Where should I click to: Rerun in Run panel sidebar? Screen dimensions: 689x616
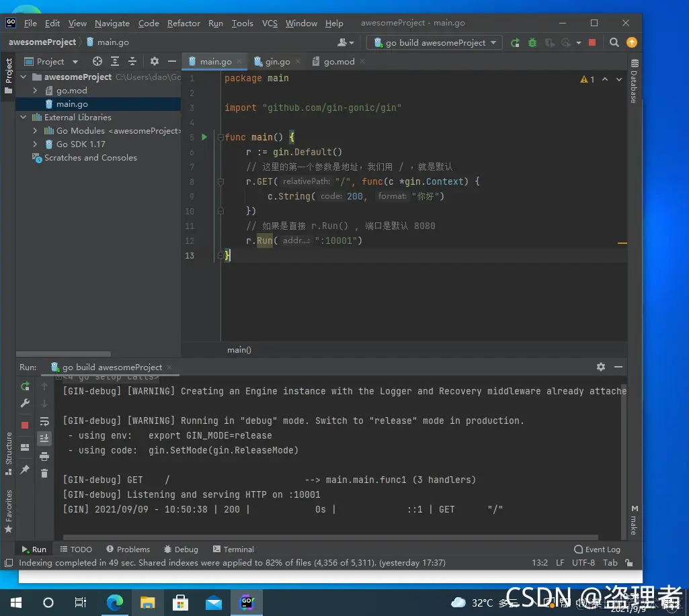(x=25, y=386)
